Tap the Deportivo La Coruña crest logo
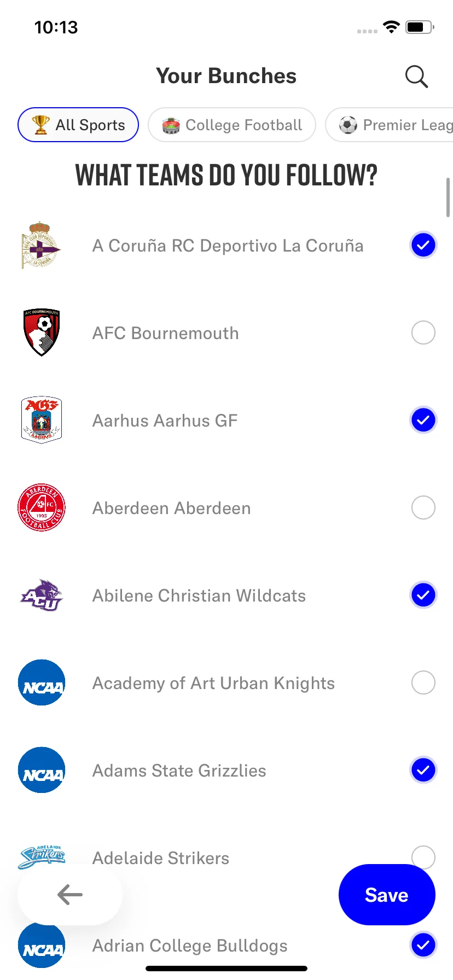 tap(41, 245)
